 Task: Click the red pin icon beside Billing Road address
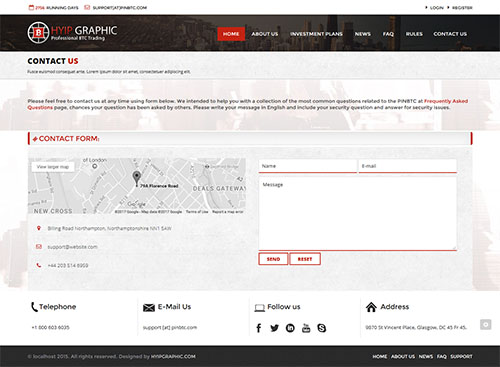click(39, 228)
